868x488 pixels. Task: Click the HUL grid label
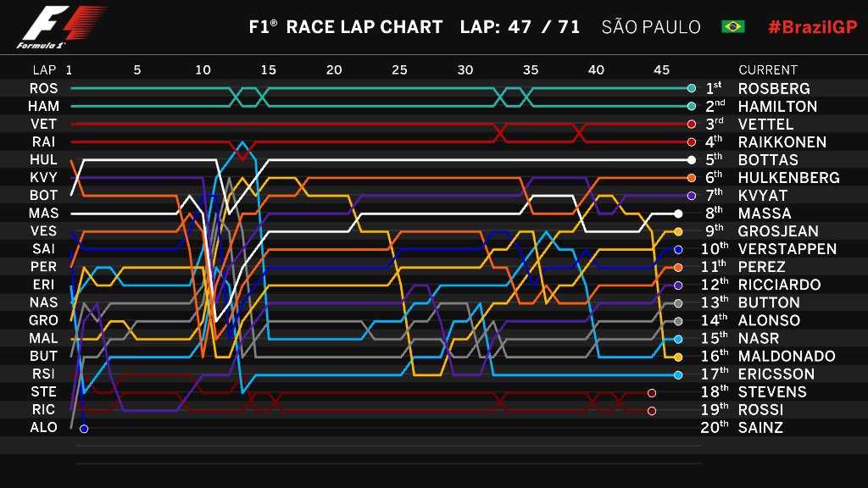44,159
